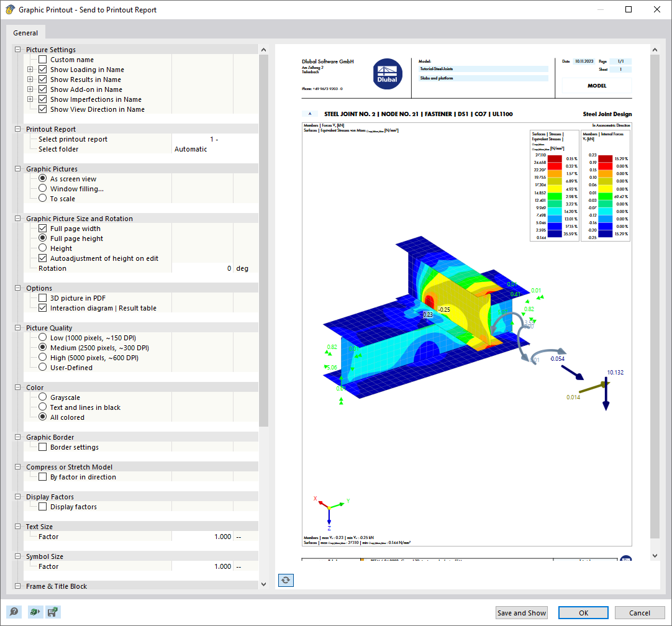Viewport: 672px width, 626px height.
Task: Choose User-Defined picture quality
Action: pos(43,367)
